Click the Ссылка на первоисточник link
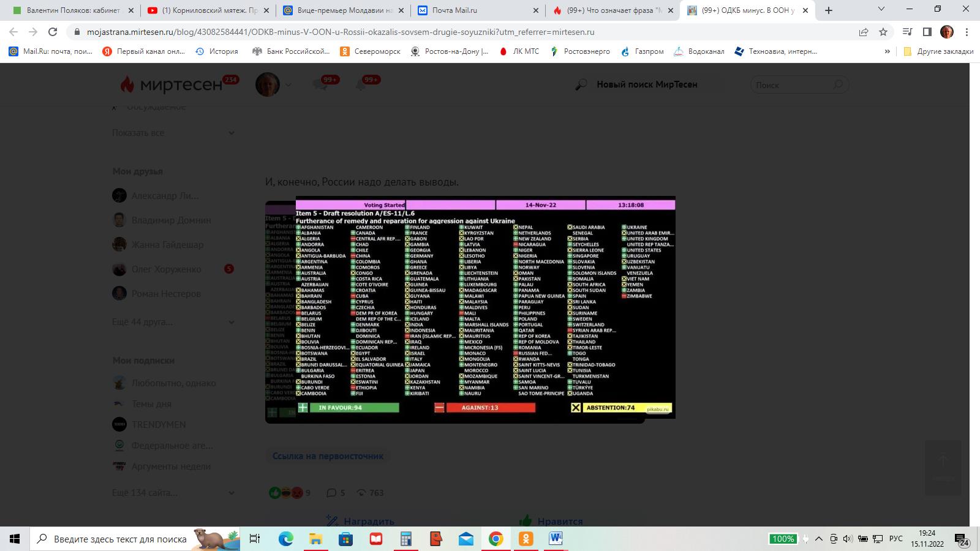 328,456
